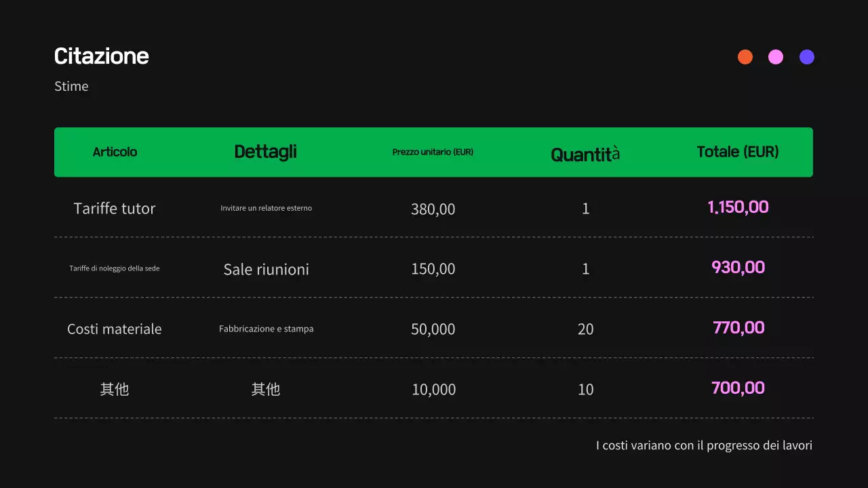The height and width of the screenshot is (488, 868).
Task: Select the Citazione title text
Action: 102,56
